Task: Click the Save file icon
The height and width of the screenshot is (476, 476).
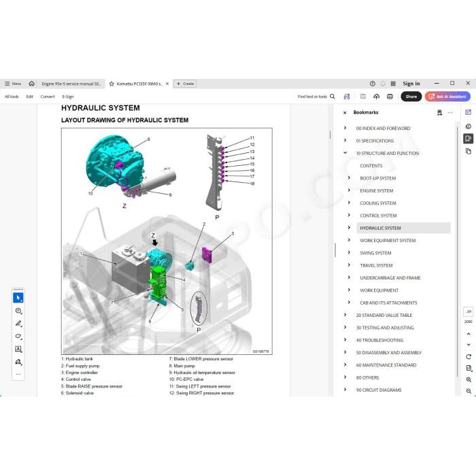Action: [x=362, y=97]
